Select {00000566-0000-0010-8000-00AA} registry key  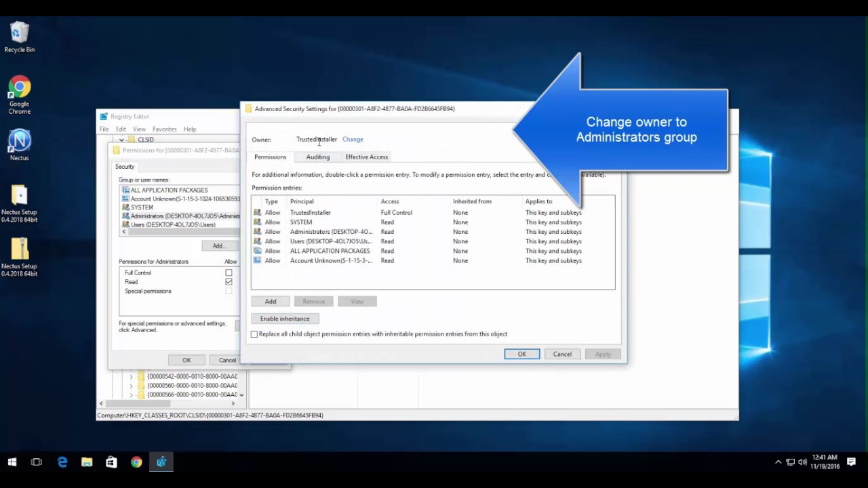click(x=192, y=394)
